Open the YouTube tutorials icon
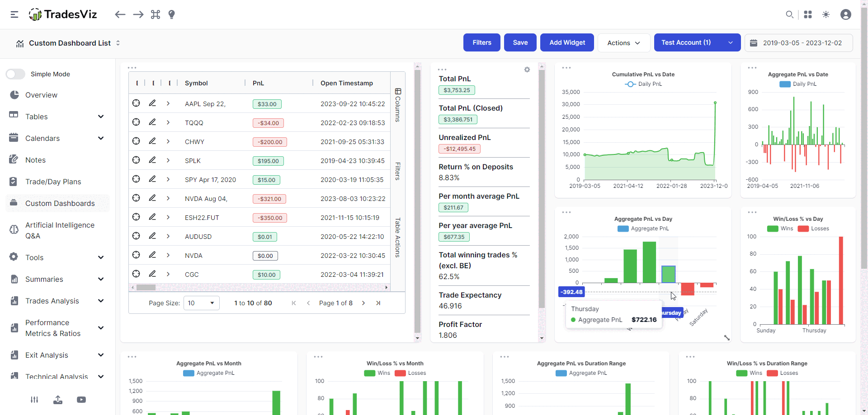The width and height of the screenshot is (868, 415). pyautogui.click(x=81, y=400)
